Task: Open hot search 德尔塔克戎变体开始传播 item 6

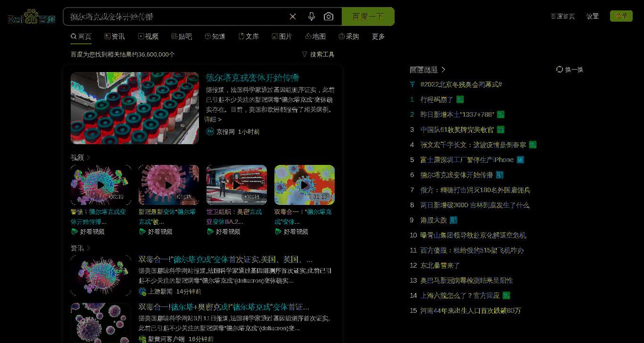Action: pyautogui.click(x=456, y=175)
